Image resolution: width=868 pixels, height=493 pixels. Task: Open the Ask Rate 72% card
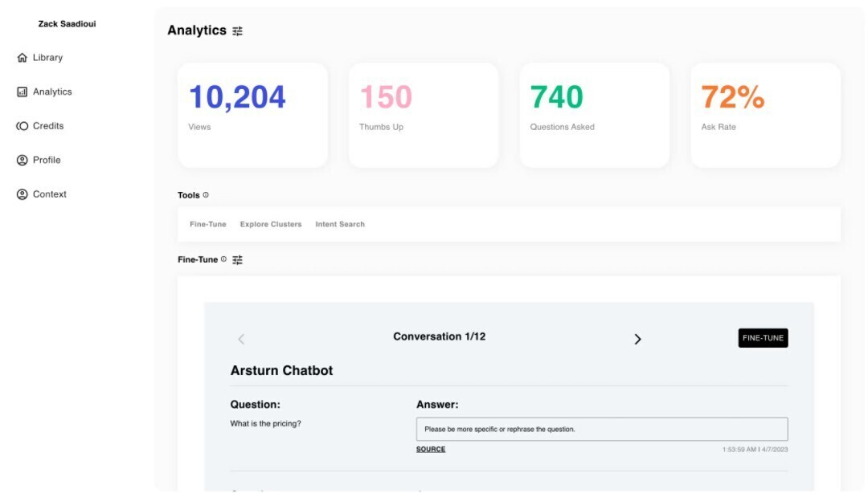[765, 115]
